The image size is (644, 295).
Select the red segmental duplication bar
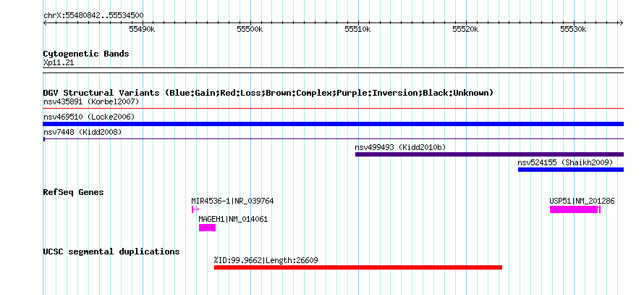click(x=358, y=267)
